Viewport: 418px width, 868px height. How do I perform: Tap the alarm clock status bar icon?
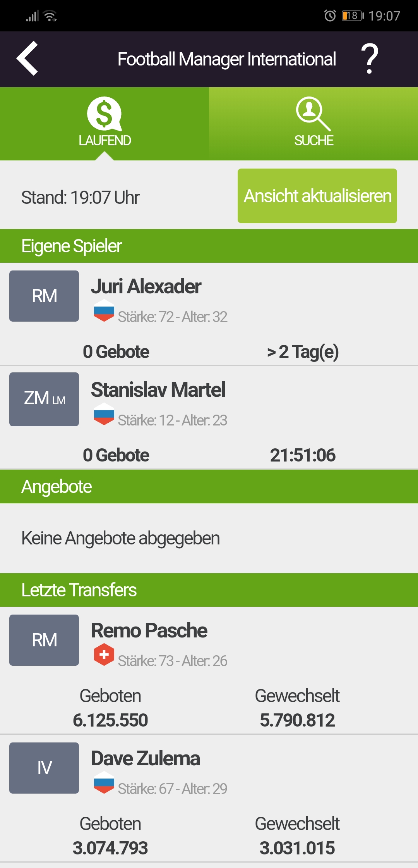click(x=330, y=15)
